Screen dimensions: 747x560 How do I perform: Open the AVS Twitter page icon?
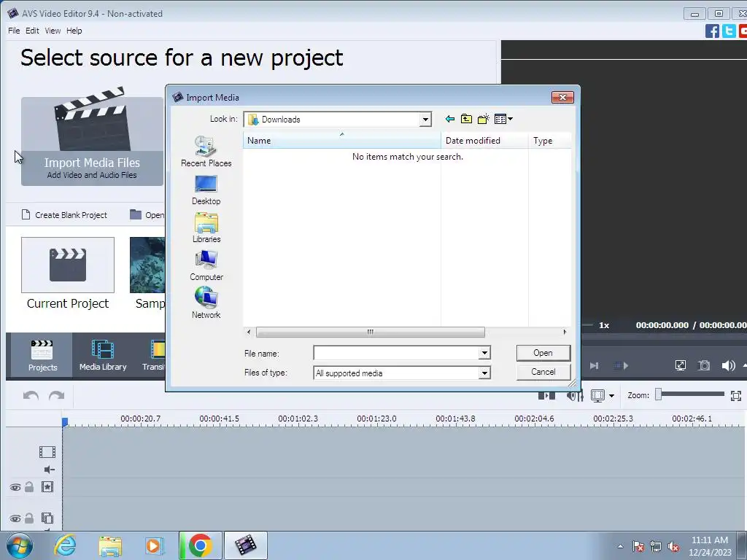[x=729, y=31]
